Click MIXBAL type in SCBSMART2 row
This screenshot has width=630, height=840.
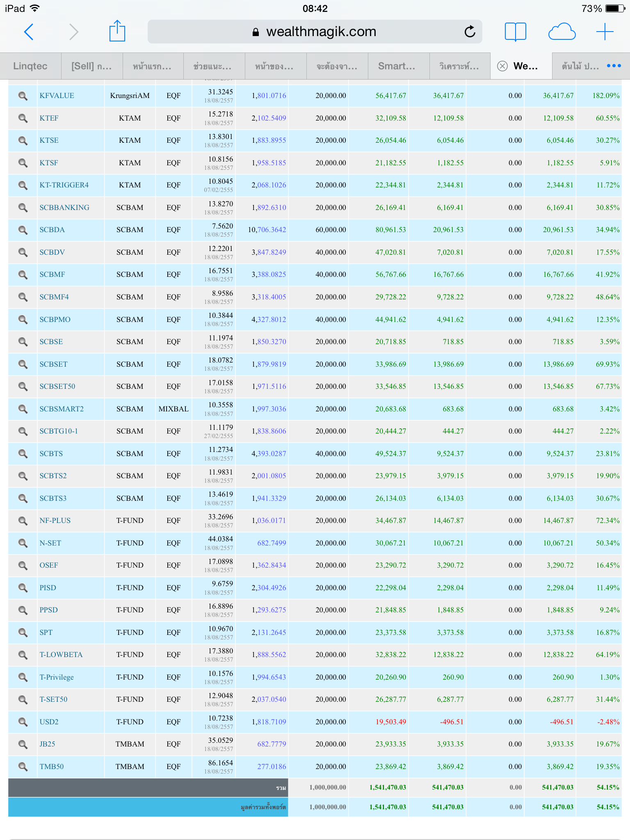(173, 409)
